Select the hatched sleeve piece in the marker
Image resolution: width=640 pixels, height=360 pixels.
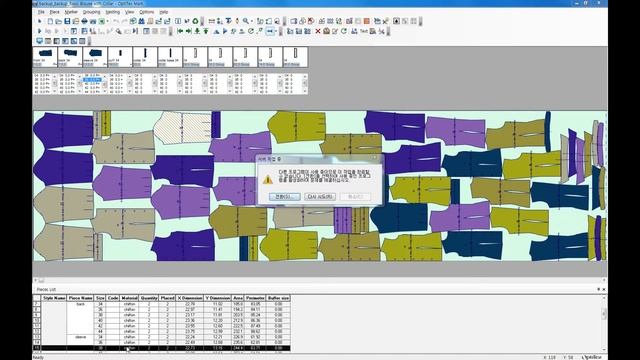(182, 127)
